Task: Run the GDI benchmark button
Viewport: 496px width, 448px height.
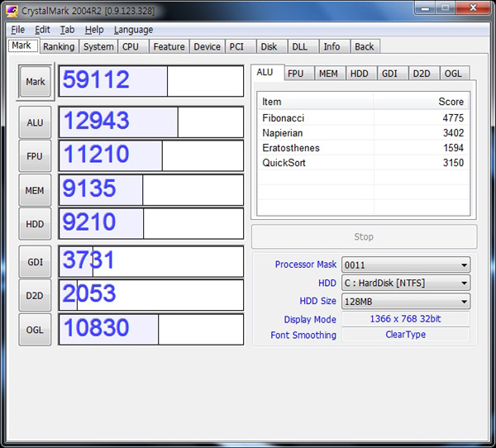Action: coord(35,262)
